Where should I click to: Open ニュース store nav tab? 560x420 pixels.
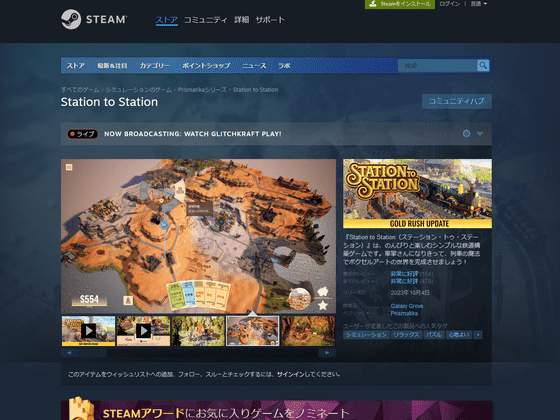pyautogui.click(x=254, y=66)
